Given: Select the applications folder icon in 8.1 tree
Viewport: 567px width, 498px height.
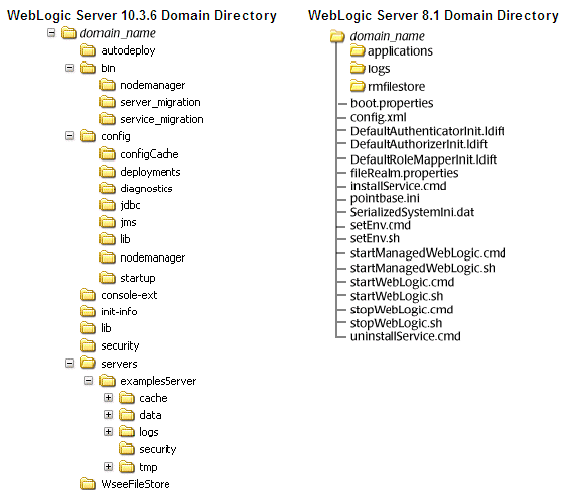Looking at the screenshot, I should [357, 51].
